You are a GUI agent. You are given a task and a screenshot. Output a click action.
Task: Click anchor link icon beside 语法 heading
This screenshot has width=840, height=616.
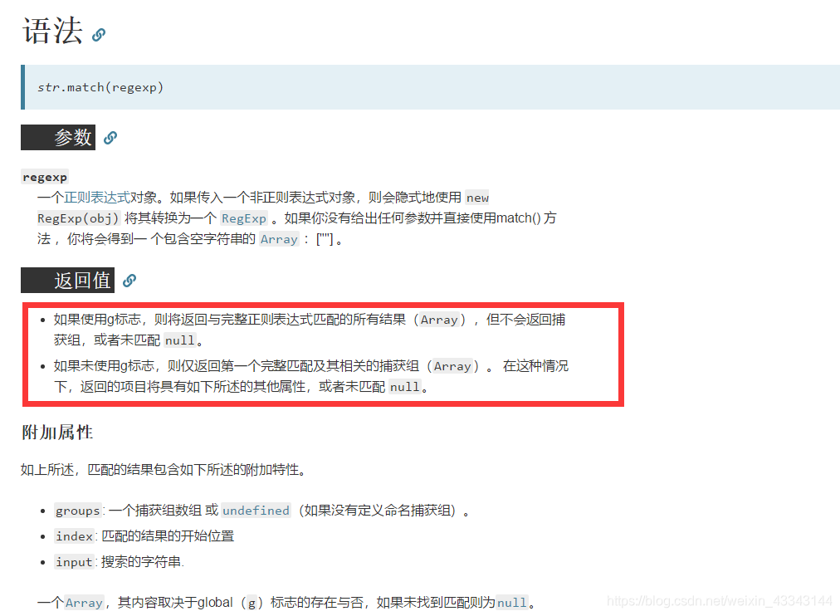(99, 35)
